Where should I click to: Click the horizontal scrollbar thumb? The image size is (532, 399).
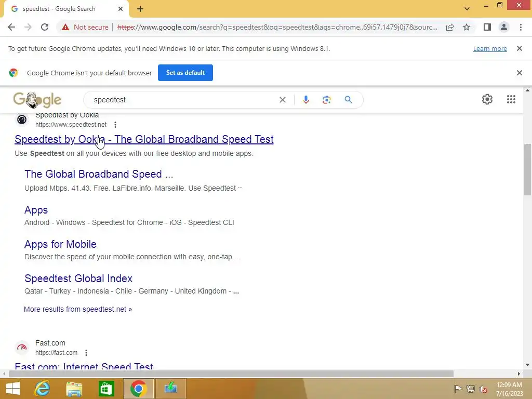coord(231,374)
